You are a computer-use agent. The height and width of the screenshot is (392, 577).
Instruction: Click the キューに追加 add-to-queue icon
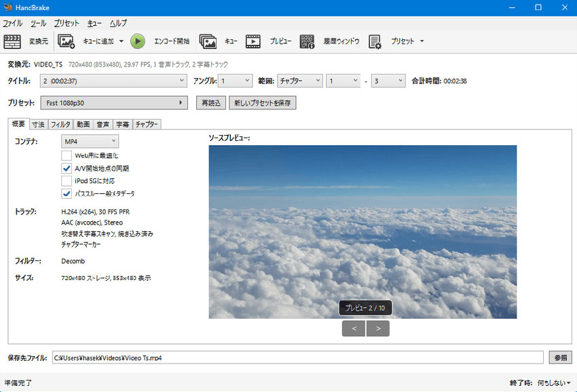pos(67,41)
